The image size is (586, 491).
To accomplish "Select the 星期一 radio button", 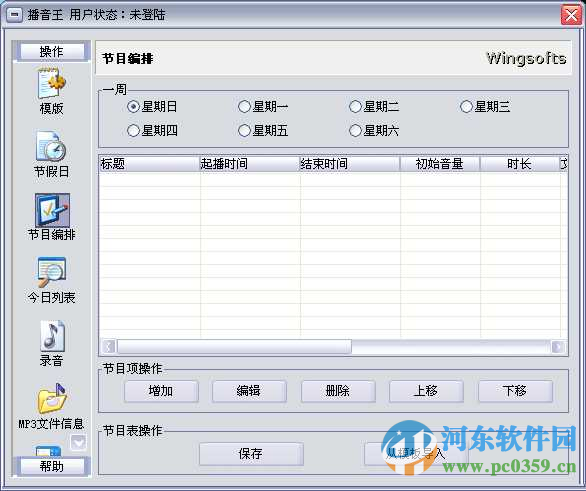I will coord(244,107).
